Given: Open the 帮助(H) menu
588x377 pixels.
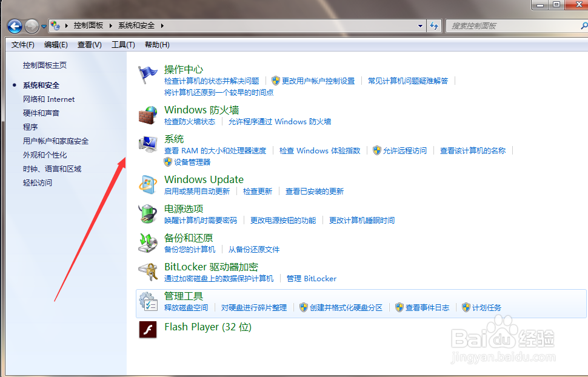Looking at the screenshot, I should [157, 45].
